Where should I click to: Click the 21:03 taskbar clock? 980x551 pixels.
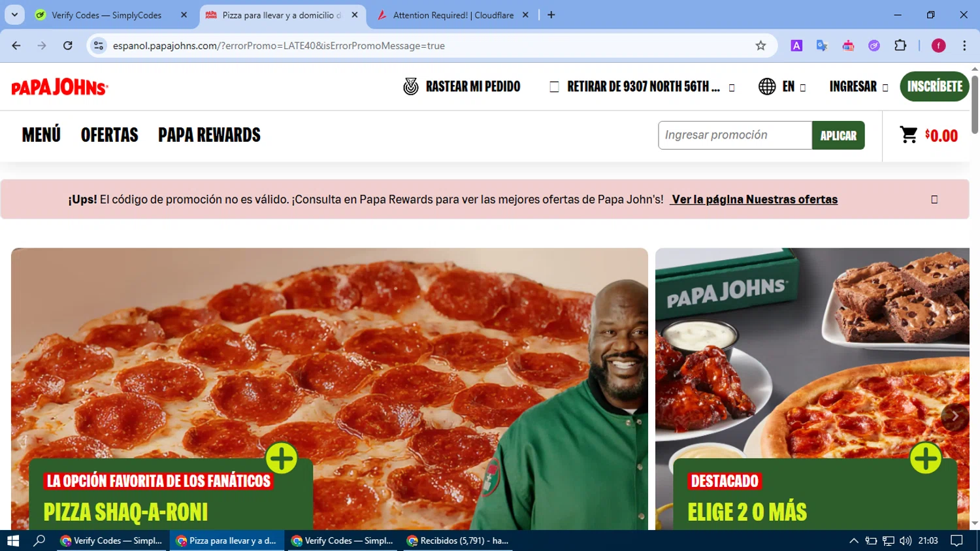coord(928,541)
